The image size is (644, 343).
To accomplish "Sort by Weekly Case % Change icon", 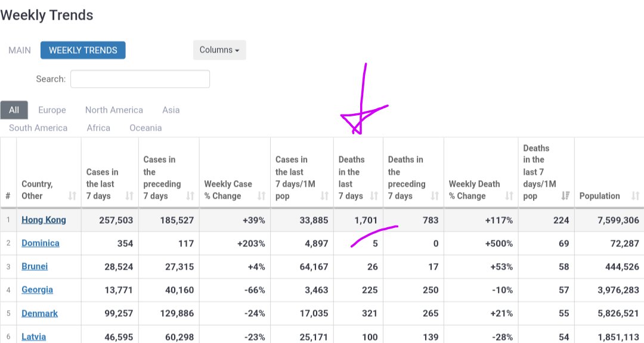I will tap(262, 196).
